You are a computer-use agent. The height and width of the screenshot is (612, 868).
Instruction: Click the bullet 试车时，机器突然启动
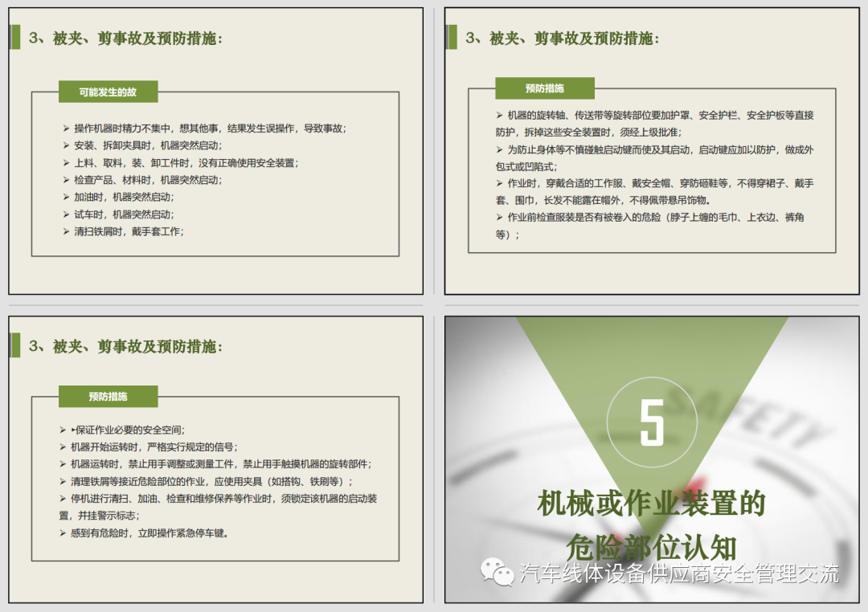(x=119, y=214)
